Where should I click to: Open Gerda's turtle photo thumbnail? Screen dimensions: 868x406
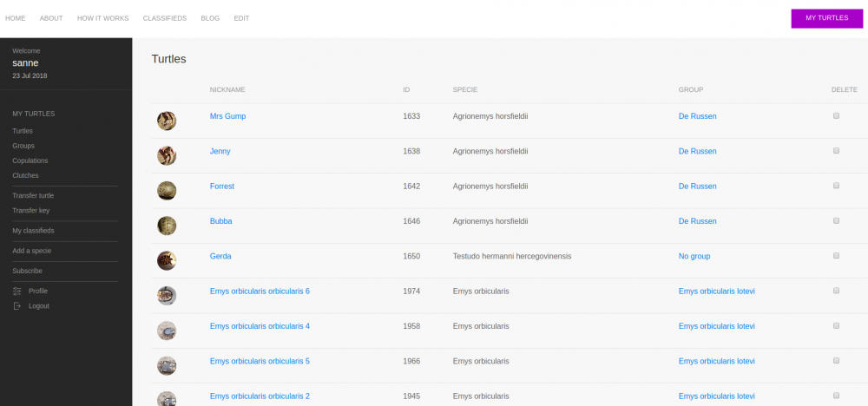(x=167, y=260)
